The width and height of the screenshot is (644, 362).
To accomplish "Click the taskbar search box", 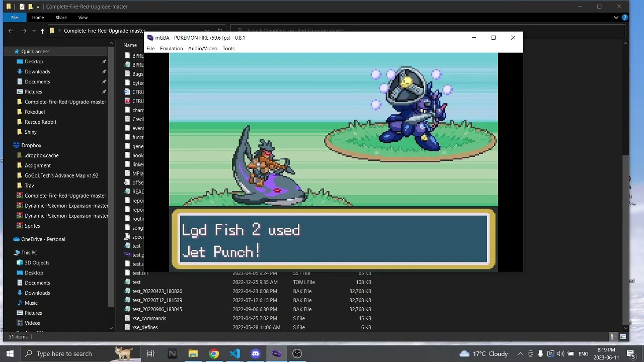I will pos(80,353).
